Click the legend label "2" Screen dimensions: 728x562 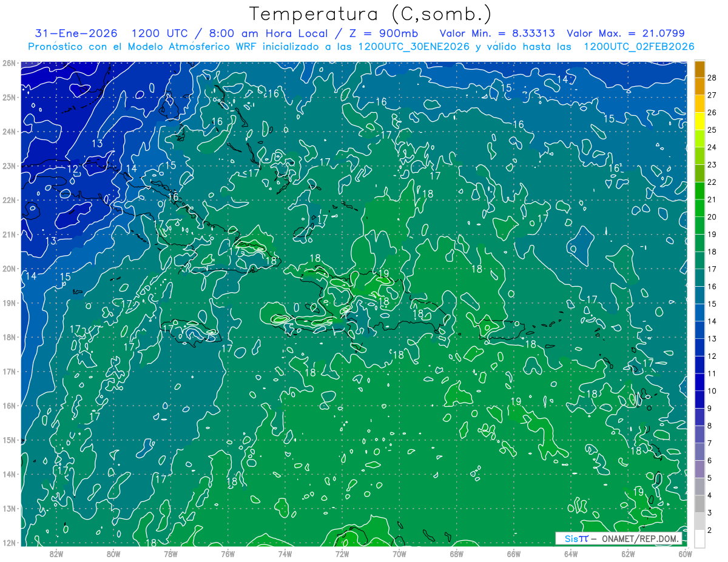(710, 530)
